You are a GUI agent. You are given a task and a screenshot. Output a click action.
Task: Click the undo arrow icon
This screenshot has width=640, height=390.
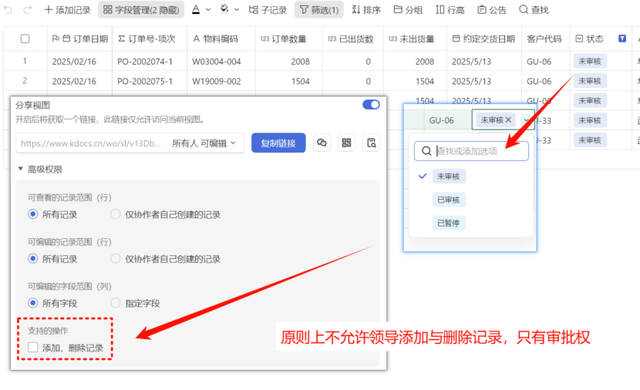click(8, 9)
